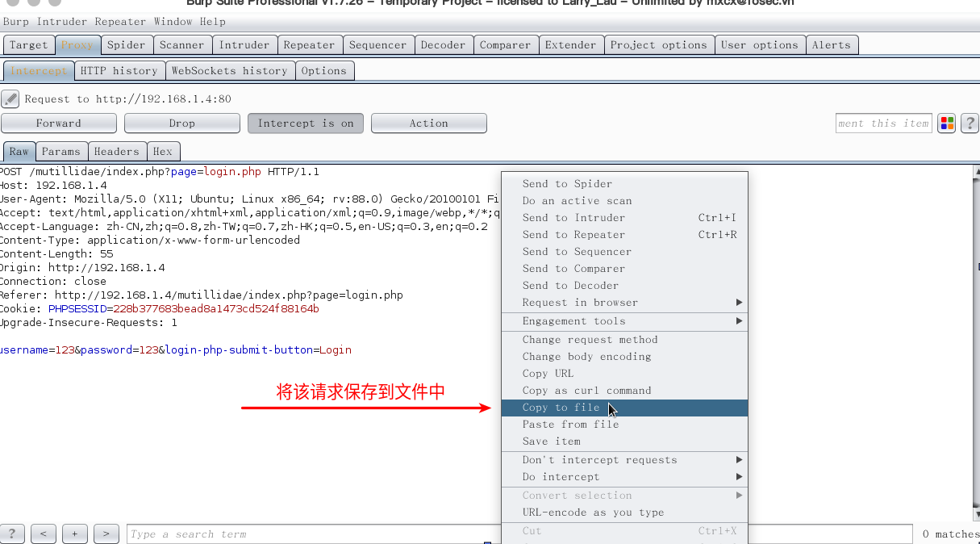Go to next search match
This screenshot has height=544, width=980.
pyautogui.click(x=106, y=534)
